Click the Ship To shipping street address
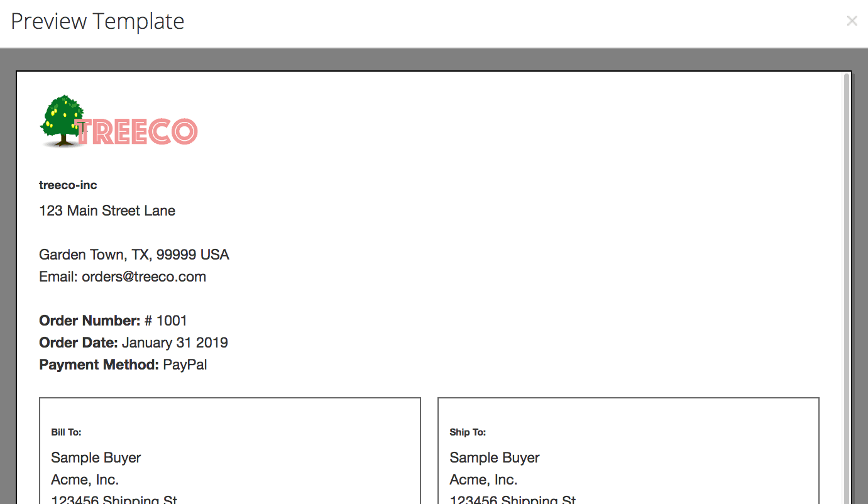 (513, 500)
